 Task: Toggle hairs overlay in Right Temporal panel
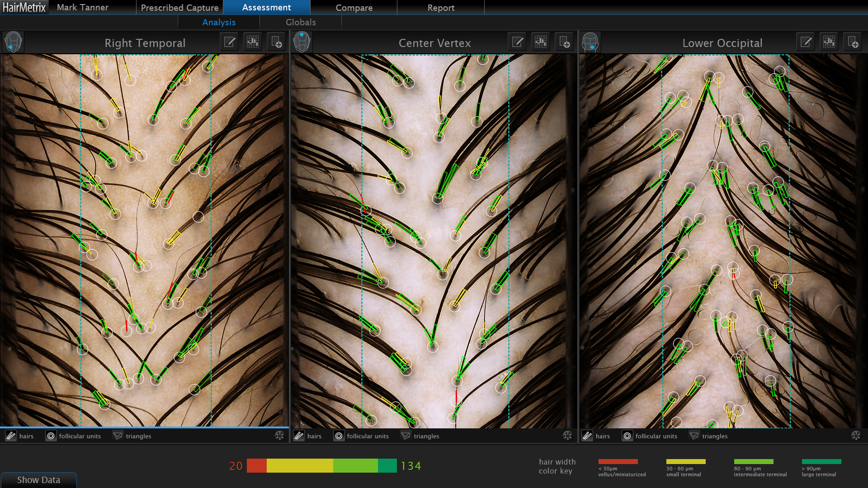[x=20, y=436]
